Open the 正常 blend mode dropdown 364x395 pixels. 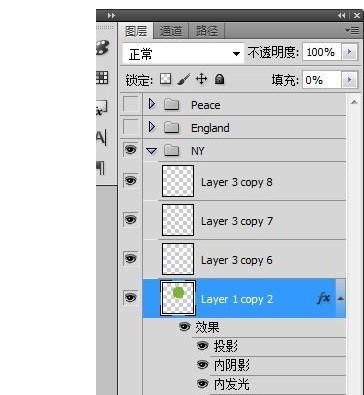click(x=184, y=53)
